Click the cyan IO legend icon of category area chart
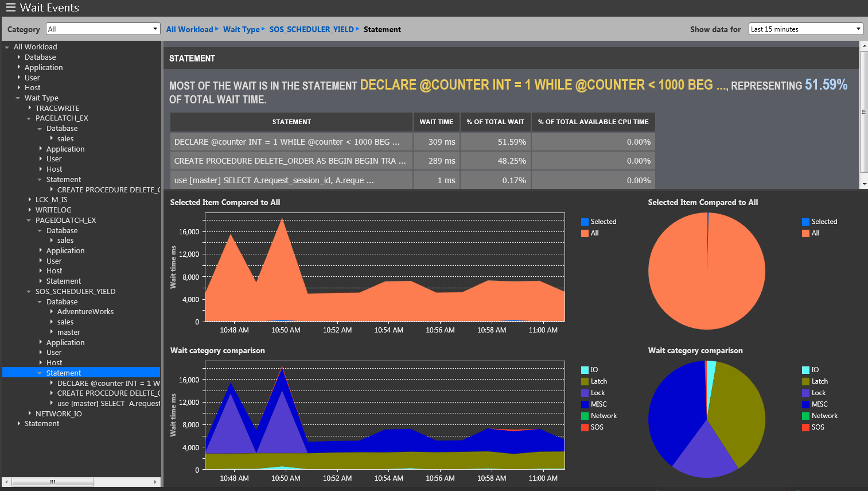 585,370
